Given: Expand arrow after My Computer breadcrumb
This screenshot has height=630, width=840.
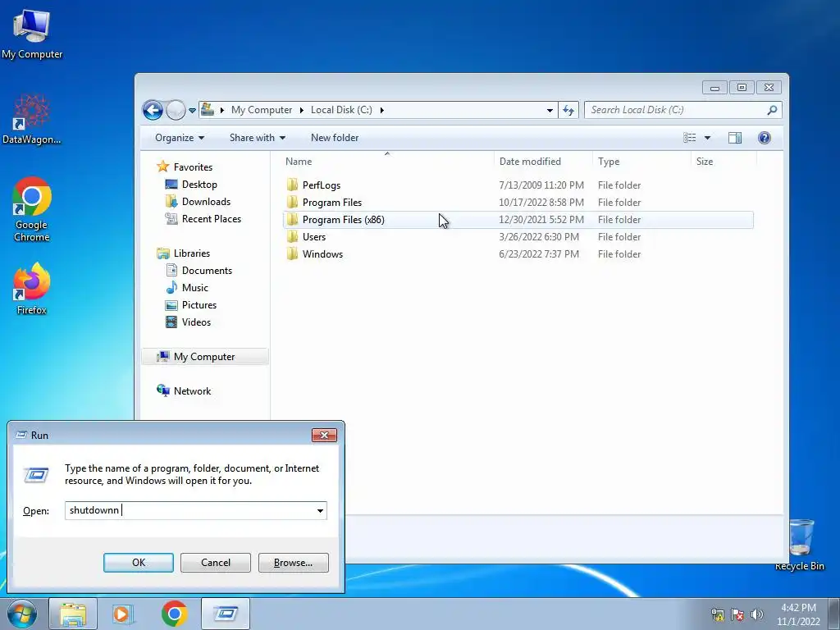Looking at the screenshot, I should pos(301,111).
